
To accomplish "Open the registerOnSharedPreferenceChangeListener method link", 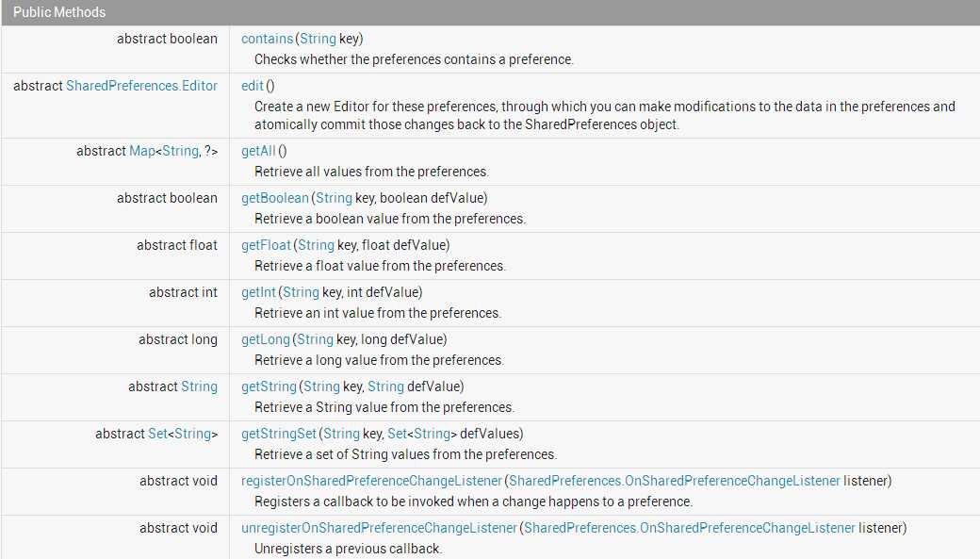I will [x=371, y=481].
